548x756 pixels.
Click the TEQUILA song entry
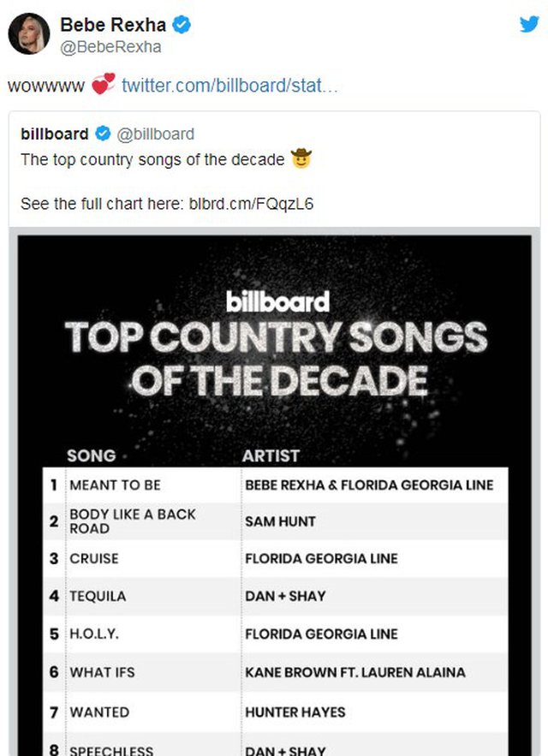point(98,597)
